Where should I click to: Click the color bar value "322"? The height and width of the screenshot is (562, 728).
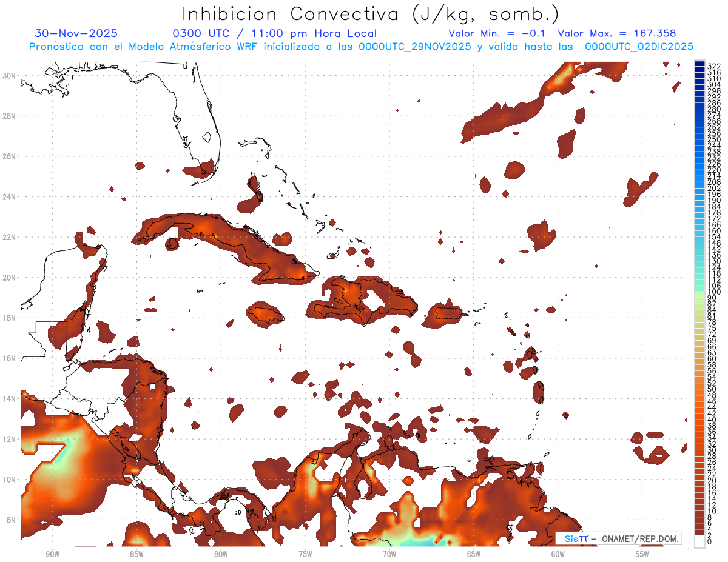tap(714, 65)
